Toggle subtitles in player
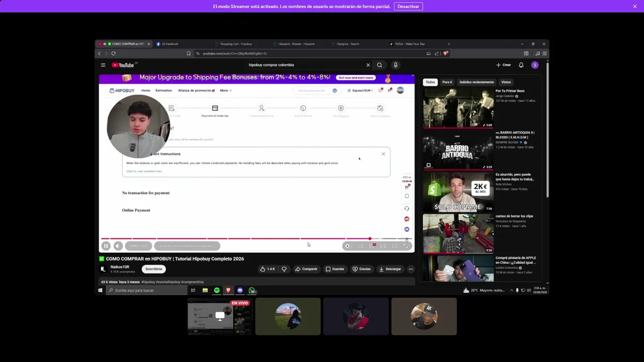This screenshot has width=644, height=362. 360,246
